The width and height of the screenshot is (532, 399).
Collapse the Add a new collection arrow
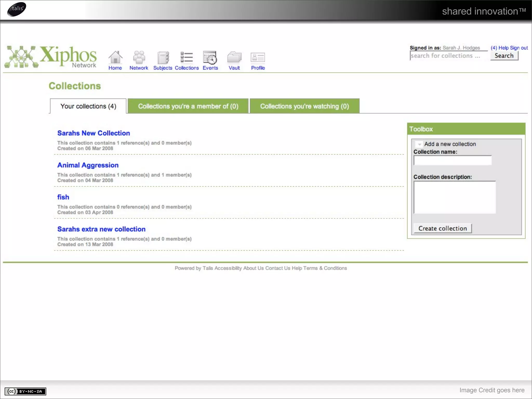tap(419, 144)
